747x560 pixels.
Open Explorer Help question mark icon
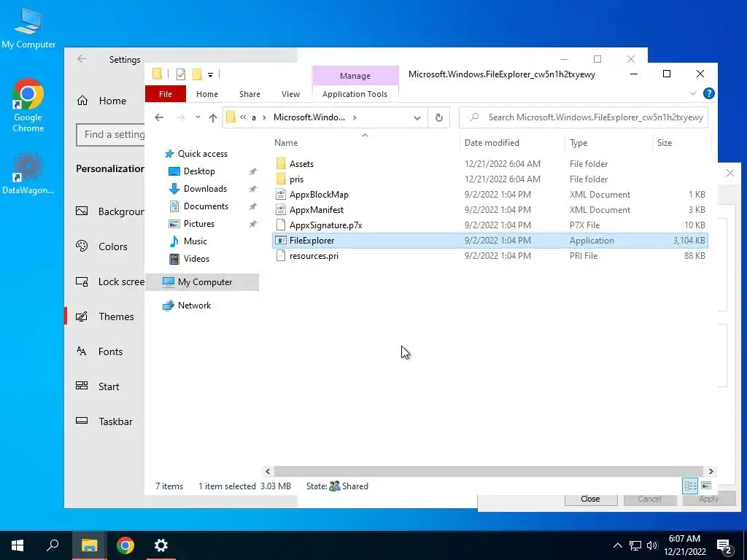pyautogui.click(x=708, y=93)
